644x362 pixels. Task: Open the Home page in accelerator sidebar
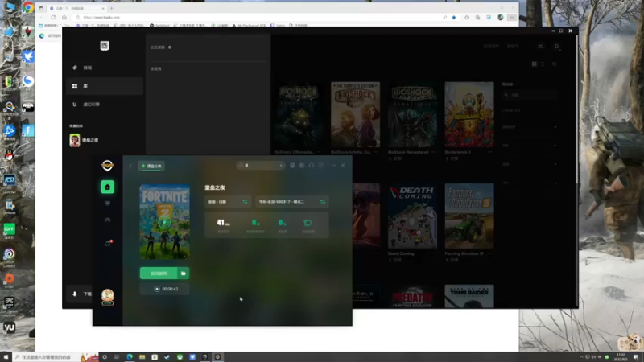[108, 187]
